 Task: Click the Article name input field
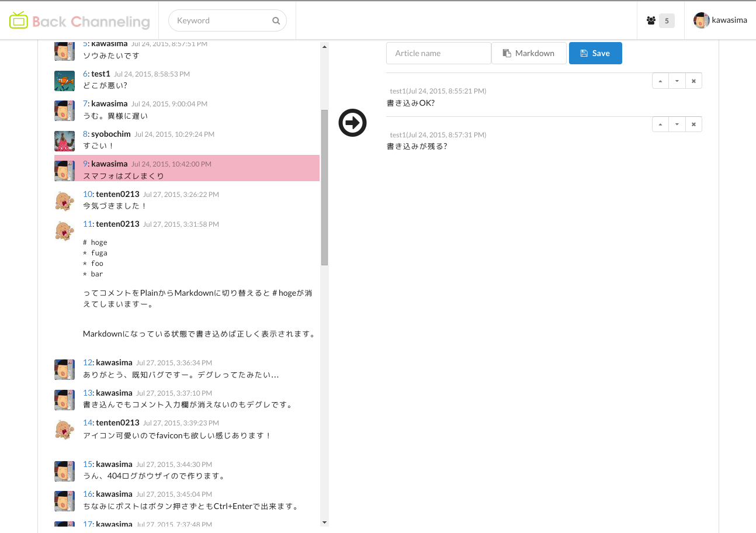click(x=439, y=53)
